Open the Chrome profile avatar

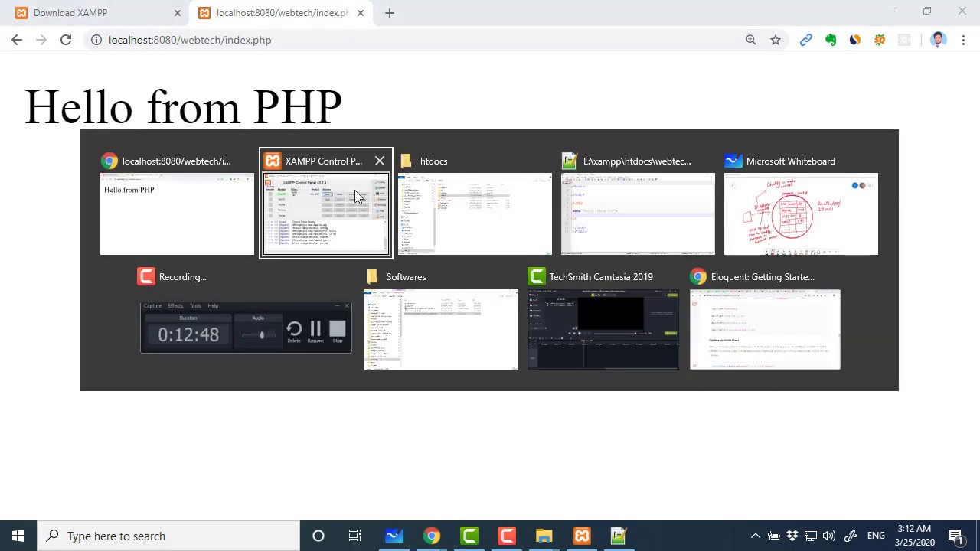click(939, 40)
